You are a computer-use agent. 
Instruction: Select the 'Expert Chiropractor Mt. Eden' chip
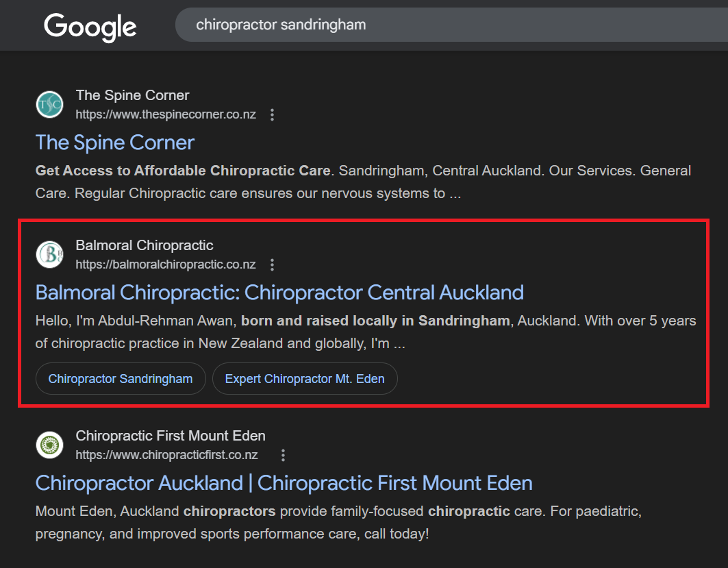click(x=305, y=379)
